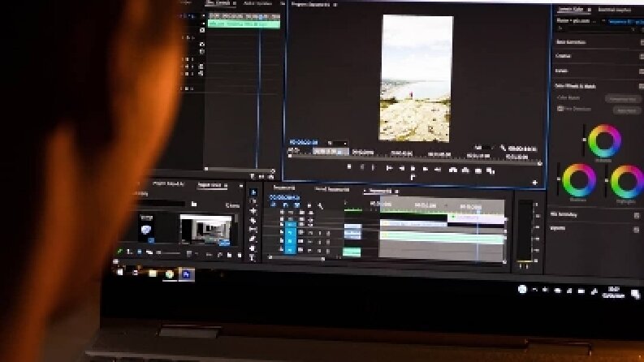Toggle the HSL Secondary checkbox
Viewport: 644px width, 362px height.
tap(637, 215)
